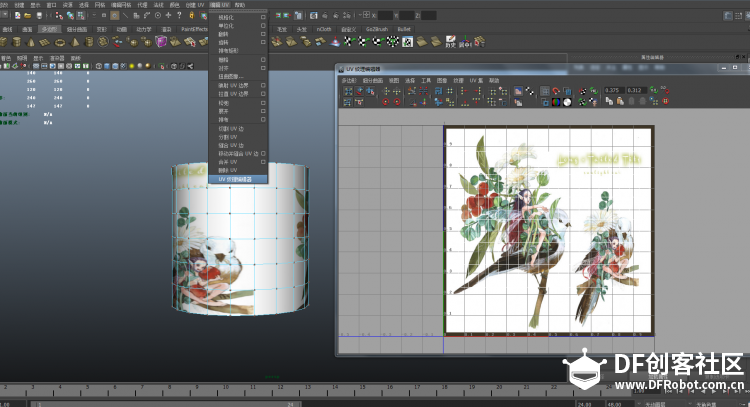Click the yellow light sphere viewport icon
This screenshot has width=750, height=407.
(132, 66)
